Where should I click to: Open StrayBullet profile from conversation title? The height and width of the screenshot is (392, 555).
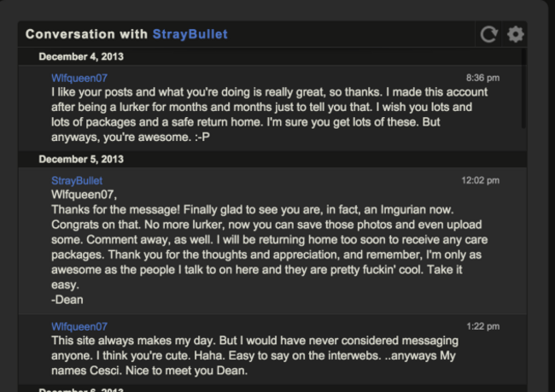pyautogui.click(x=190, y=34)
